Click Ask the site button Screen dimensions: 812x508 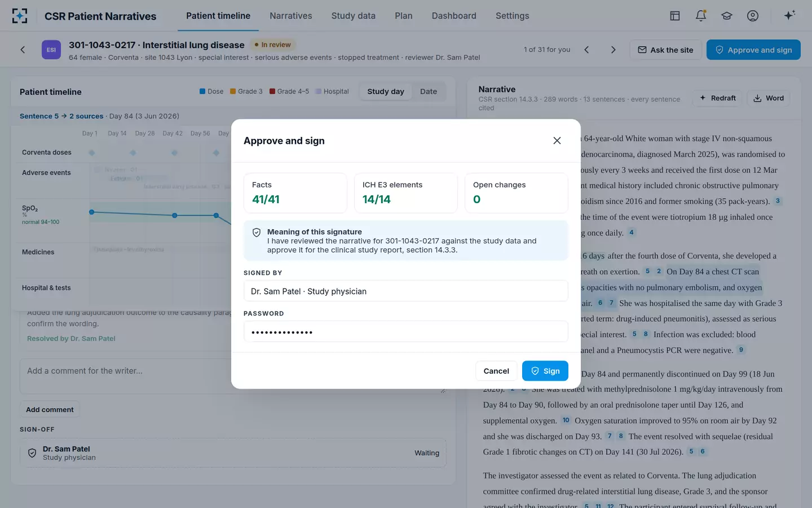(665, 50)
